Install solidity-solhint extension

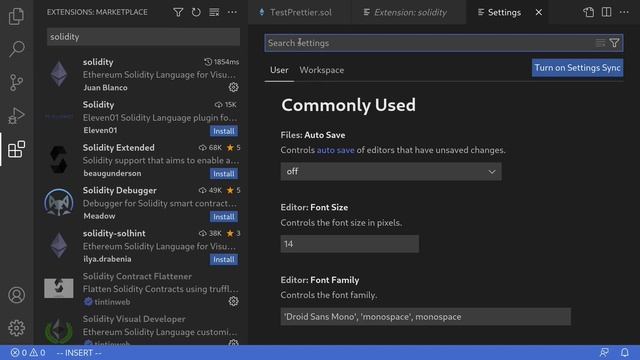pos(224,260)
